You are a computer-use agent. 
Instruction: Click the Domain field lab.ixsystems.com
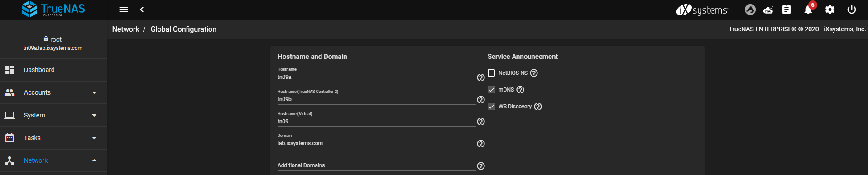click(x=376, y=143)
